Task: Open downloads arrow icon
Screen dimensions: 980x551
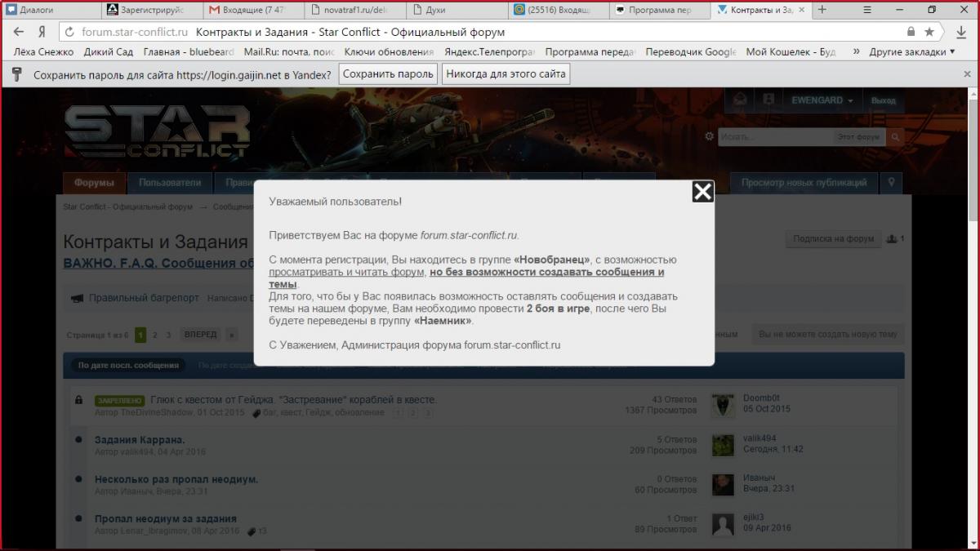Action: coord(960,32)
